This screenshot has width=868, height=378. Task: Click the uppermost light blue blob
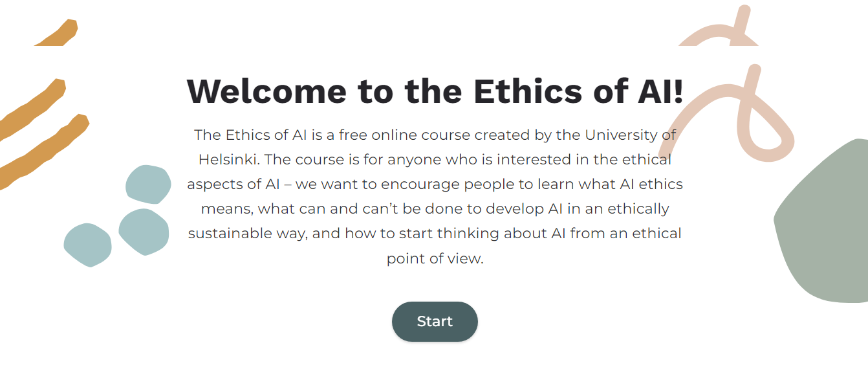(148, 184)
